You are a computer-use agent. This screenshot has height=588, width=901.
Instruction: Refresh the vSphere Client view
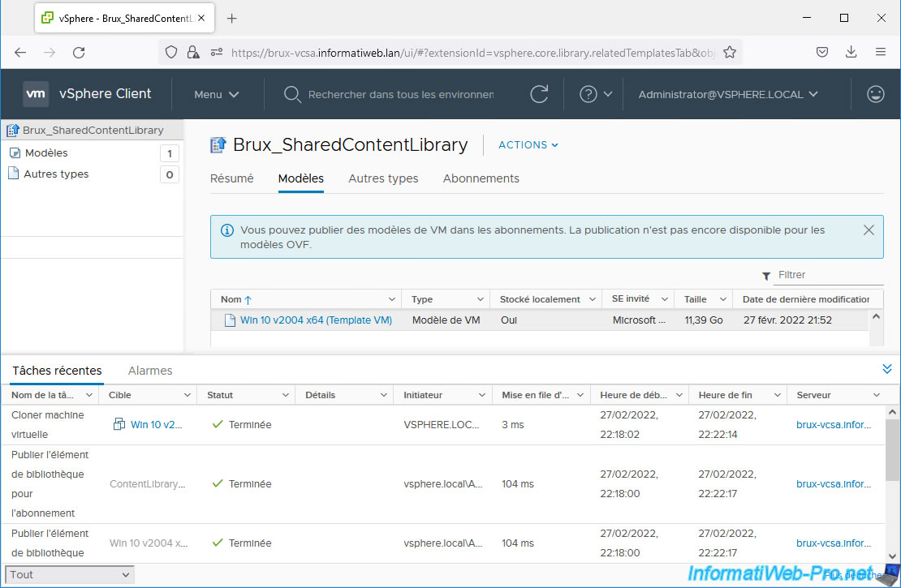(x=538, y=94)
